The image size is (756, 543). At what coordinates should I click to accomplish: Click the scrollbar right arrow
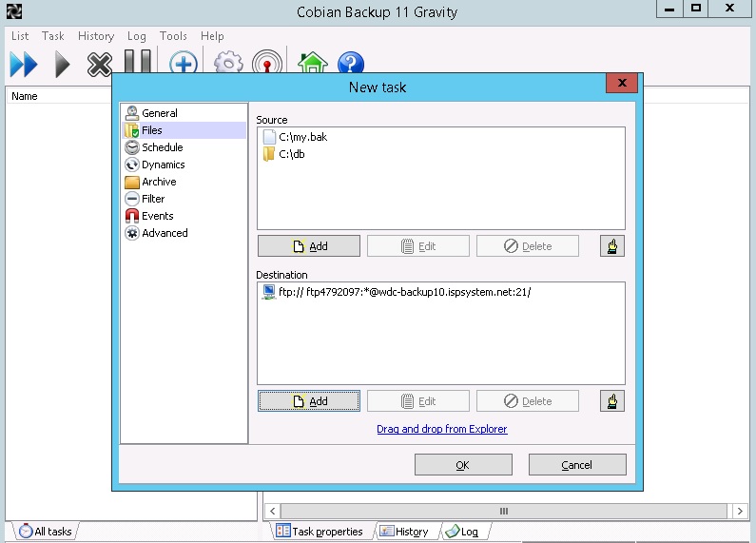(740, 511)
